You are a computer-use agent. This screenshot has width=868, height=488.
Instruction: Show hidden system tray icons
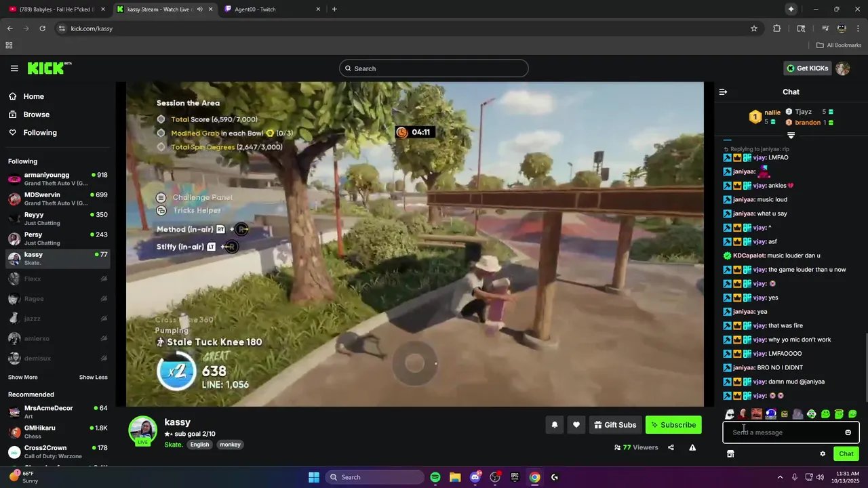[780, 477]
